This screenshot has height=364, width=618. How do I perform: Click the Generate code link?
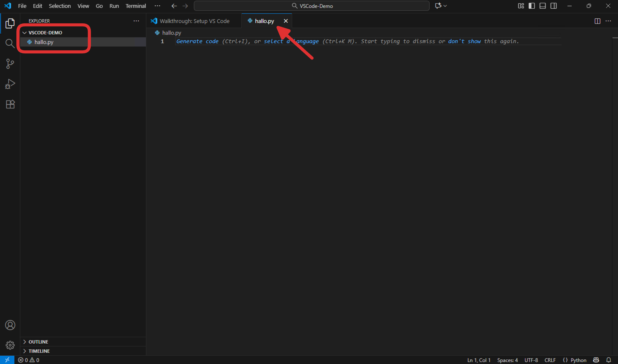point(197,41)
